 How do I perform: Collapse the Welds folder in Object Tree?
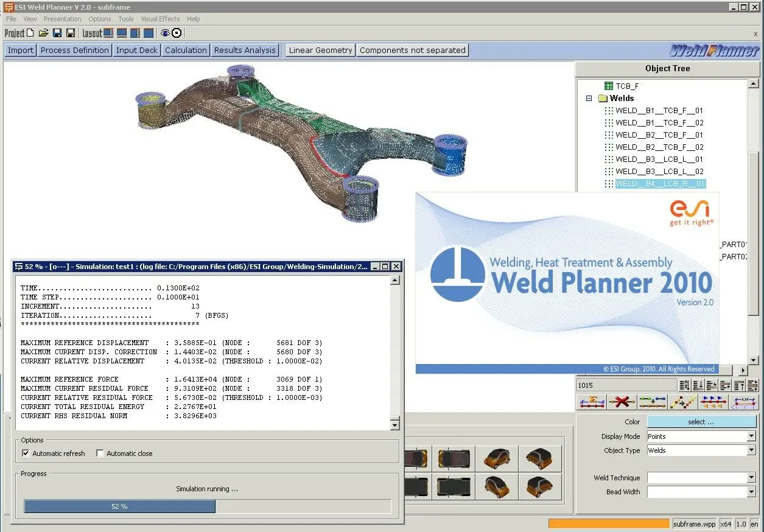[x=589, y=98]
